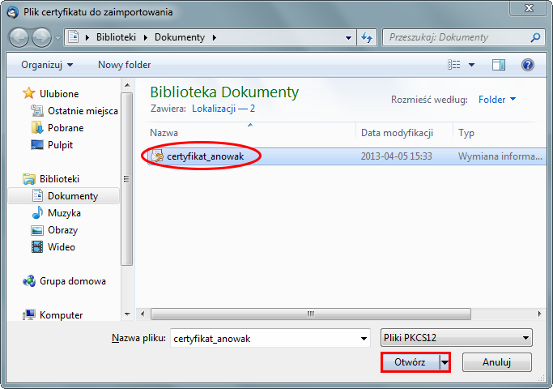The height and width of the screenshot is (389, 553).
Task: Open the recent locations dropdown beside navigation arrows
Action: pyautogui.click(x=57, y=38)
